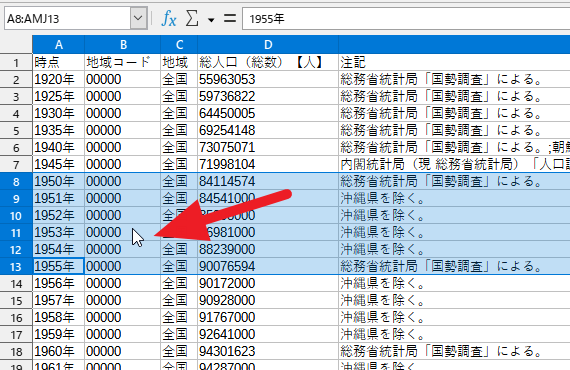Click cell containing 92641000

coord(268,334)
